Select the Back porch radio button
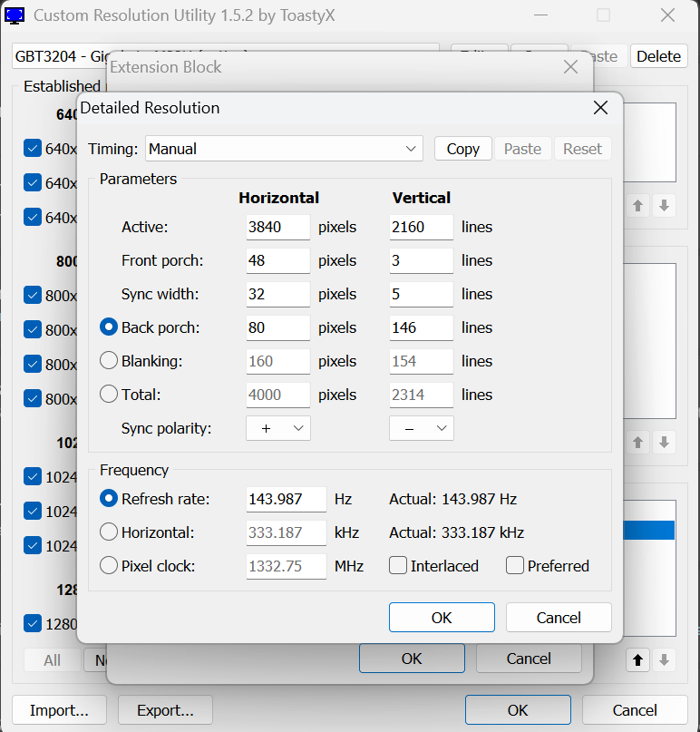The height and width of the screenshot is (732, 700). point(109,327)
